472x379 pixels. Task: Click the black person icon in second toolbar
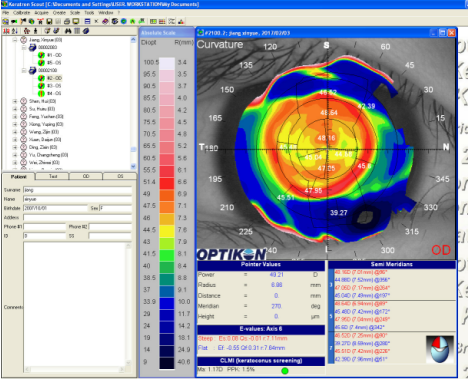click(35, 31)
